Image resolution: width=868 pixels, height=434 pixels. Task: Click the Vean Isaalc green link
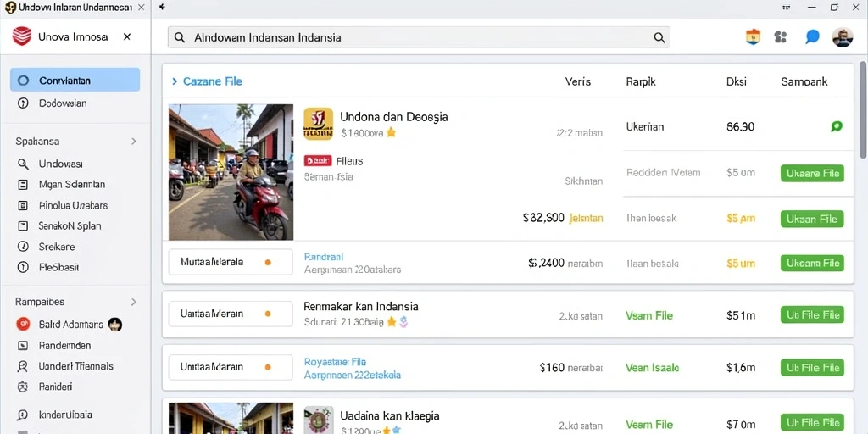[x=652, y=368]
